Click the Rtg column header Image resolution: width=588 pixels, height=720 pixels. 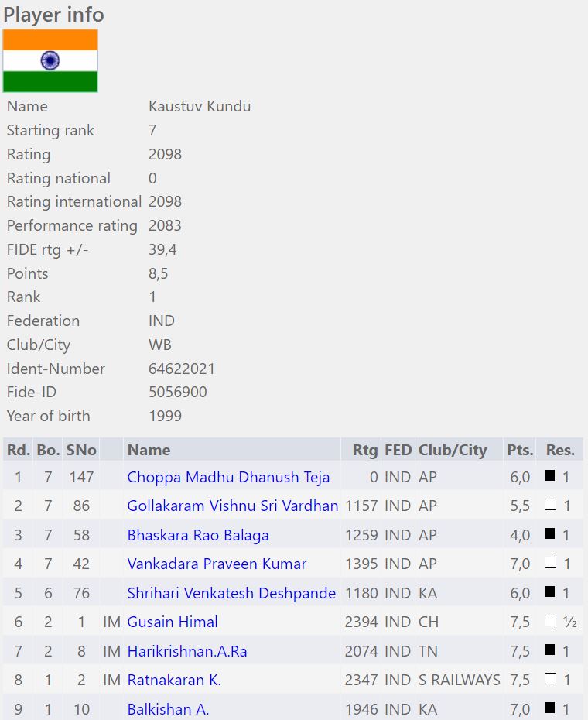coord(365,450)
